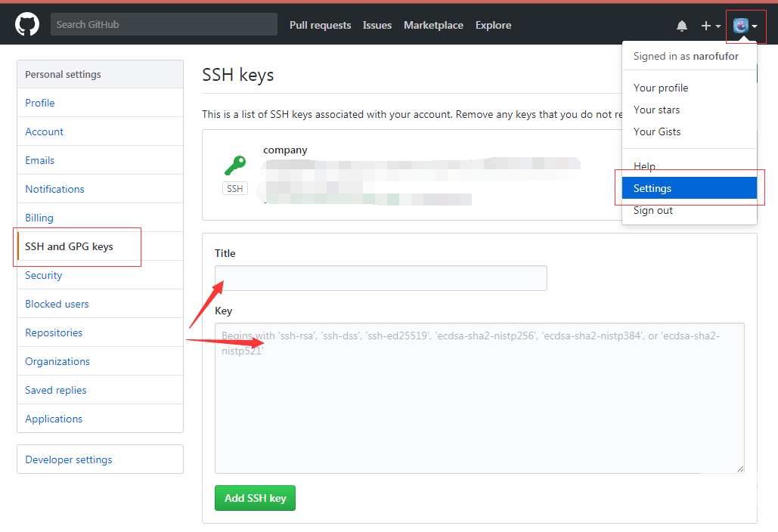
Task: Open Developer settings link
Action: pos(101,459)
